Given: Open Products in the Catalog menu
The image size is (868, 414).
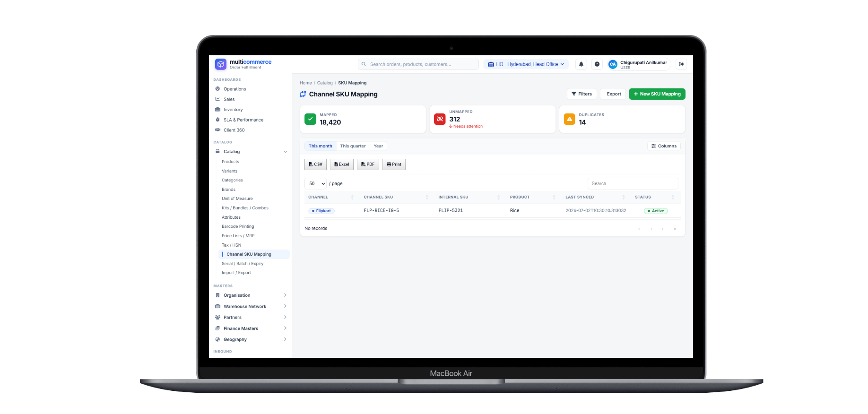Looking at the screenshot, I should pyautogui.click(x=230, y=162).
